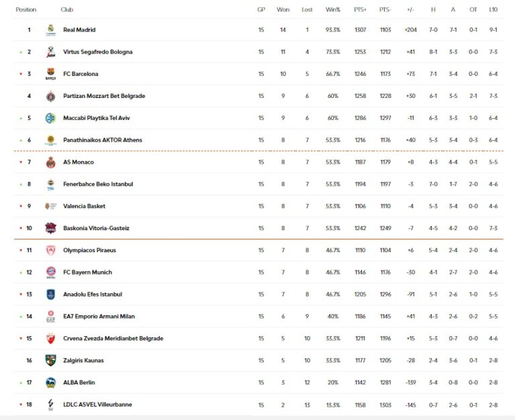
Task: Sort table by the PTS+ column header
Action: (x=360, y=10)
